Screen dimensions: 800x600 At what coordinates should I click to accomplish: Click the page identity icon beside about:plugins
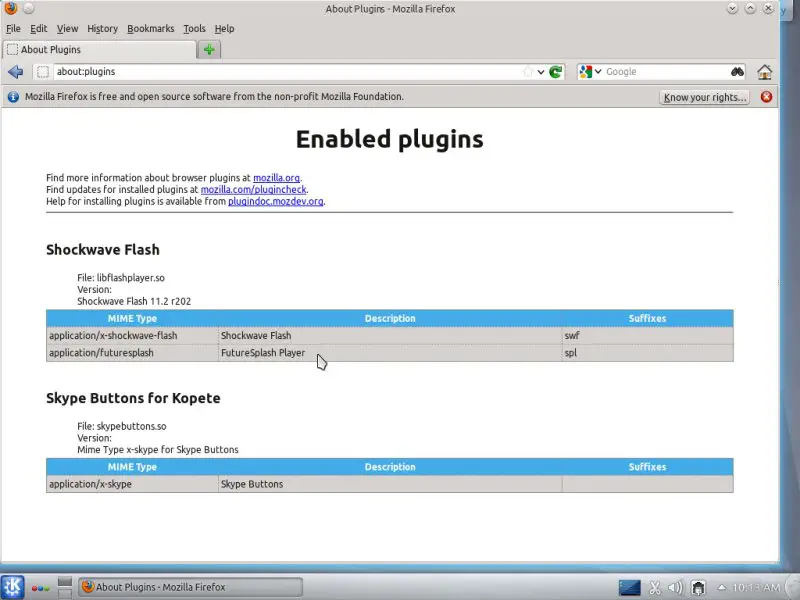click(43, 72)
